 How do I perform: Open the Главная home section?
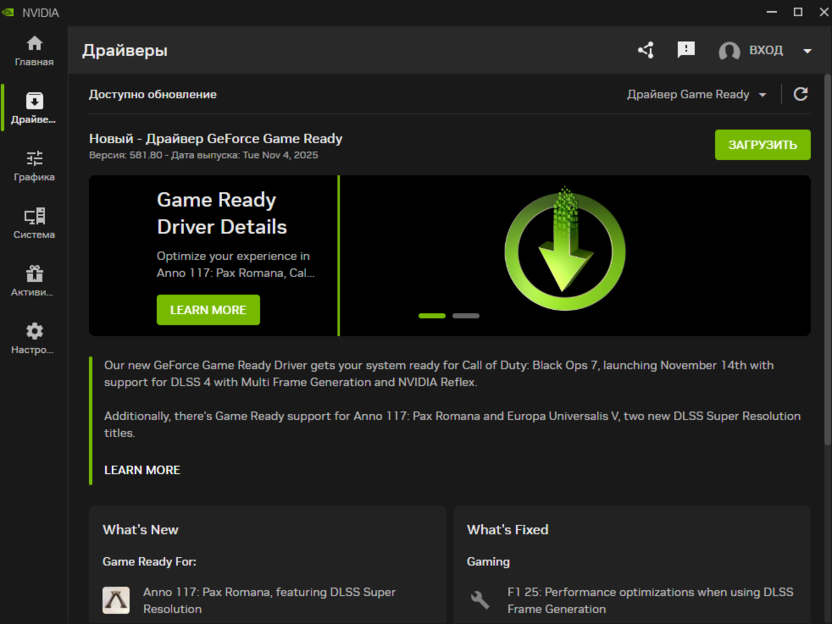click(x=34, y=51)
